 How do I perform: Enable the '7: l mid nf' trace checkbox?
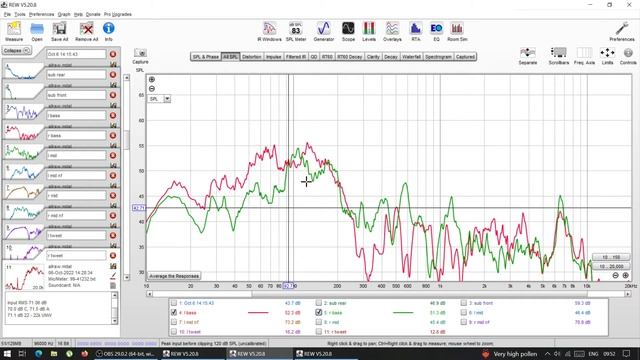coord(174,322)
